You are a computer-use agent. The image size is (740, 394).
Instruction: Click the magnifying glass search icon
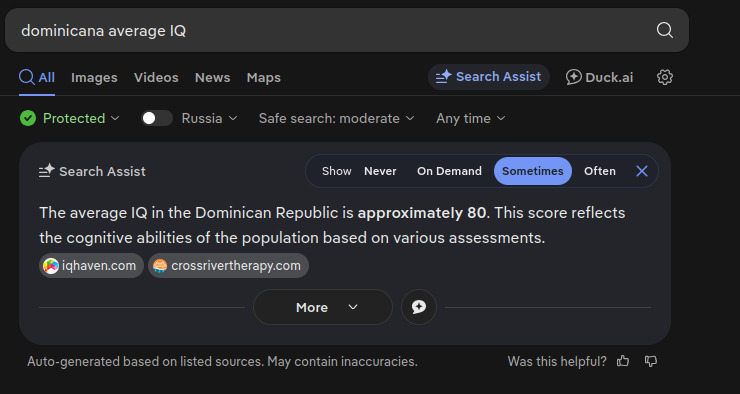[664, 30]
